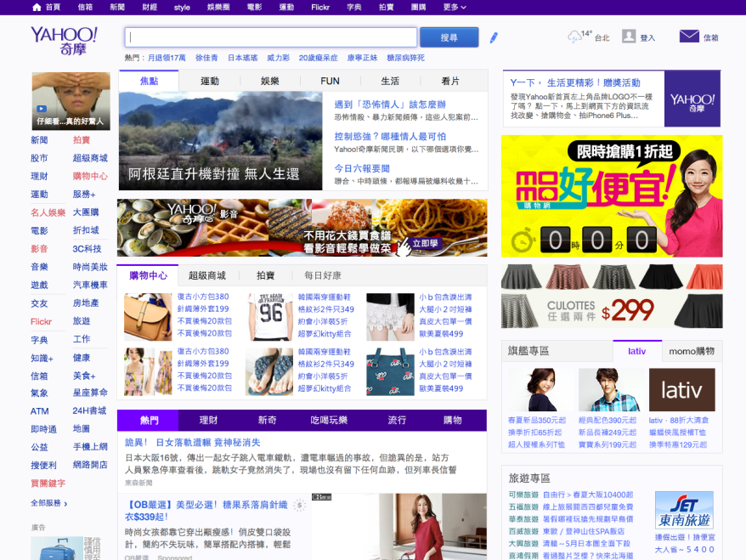Click the OB嚴選 circular logo
This screenshot has height=560, width=746.
coord(298,504)
